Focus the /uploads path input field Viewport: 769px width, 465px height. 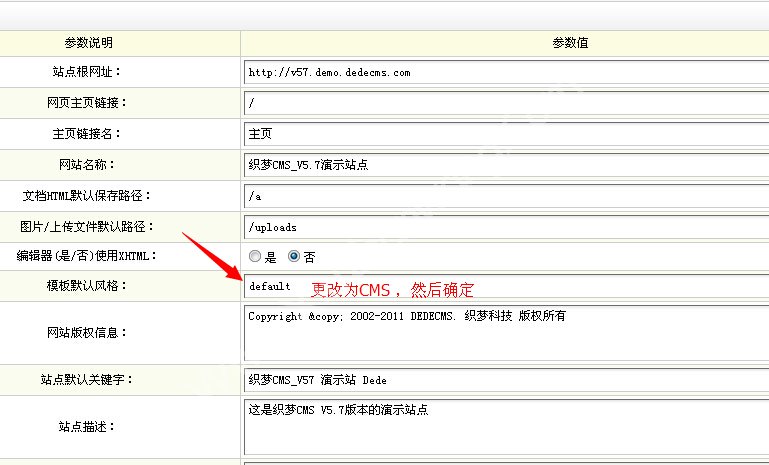pos(505,227)
